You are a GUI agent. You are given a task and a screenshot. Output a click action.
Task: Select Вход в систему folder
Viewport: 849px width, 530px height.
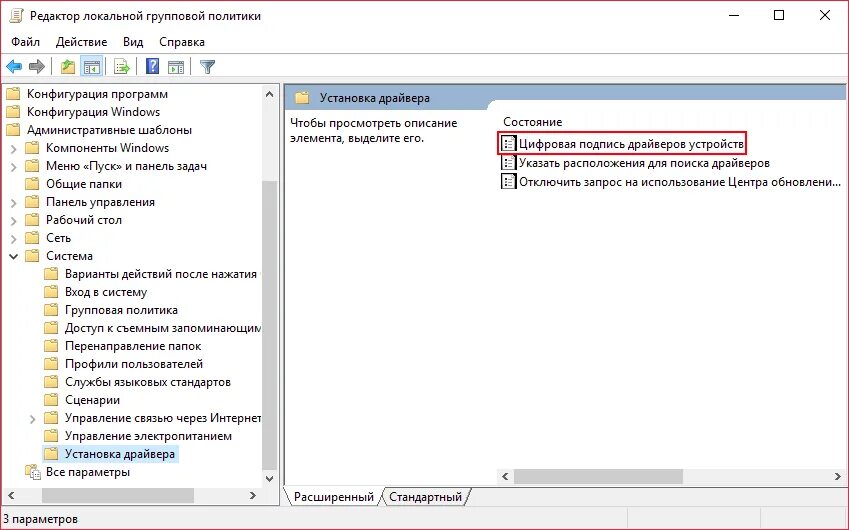pyautogui.click(x=106, y=292)
